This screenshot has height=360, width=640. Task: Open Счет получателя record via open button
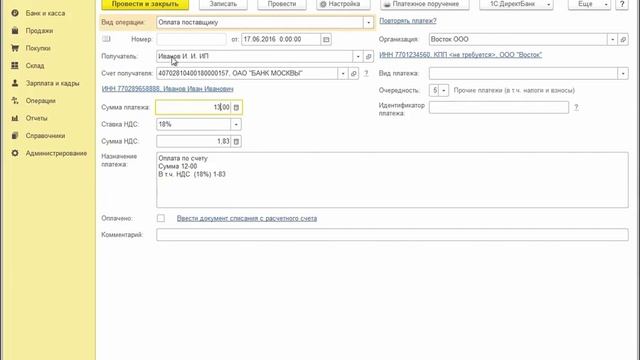click(354, 73)
